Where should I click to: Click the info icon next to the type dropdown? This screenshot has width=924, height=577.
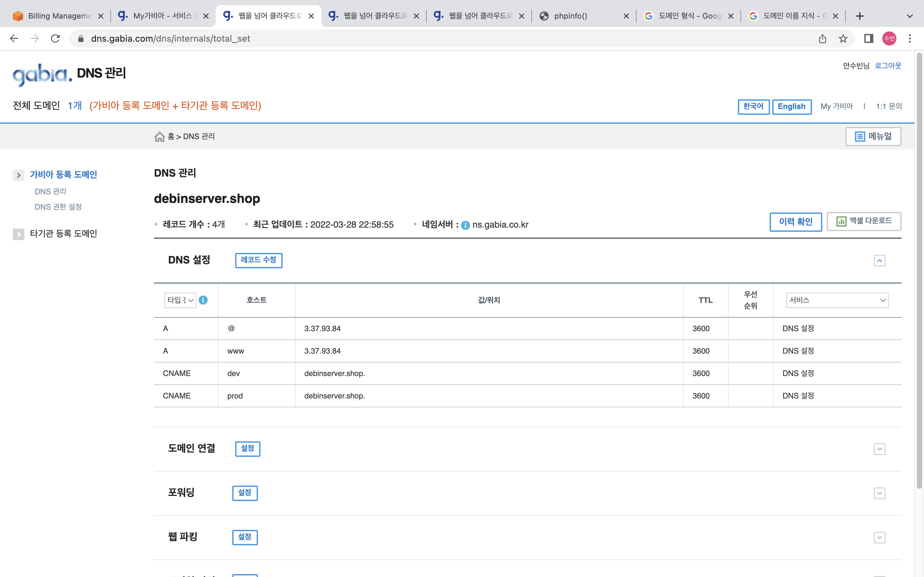(x=203, y=300)
